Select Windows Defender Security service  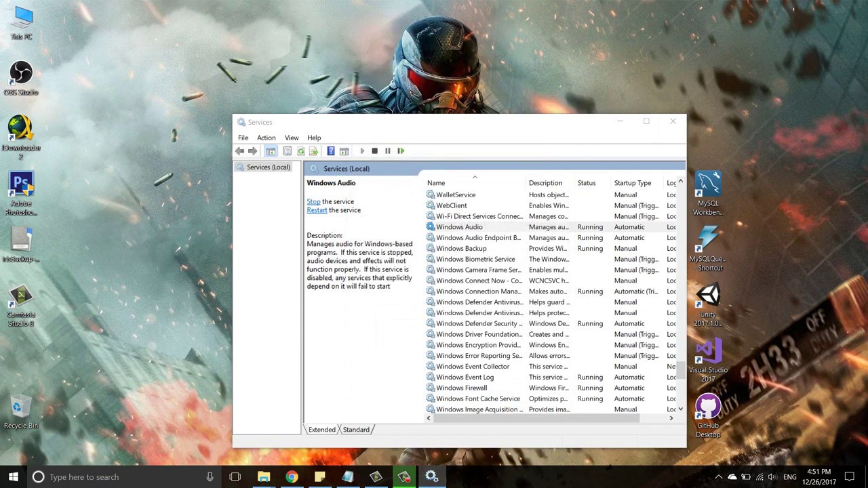[x=551, y=323]
